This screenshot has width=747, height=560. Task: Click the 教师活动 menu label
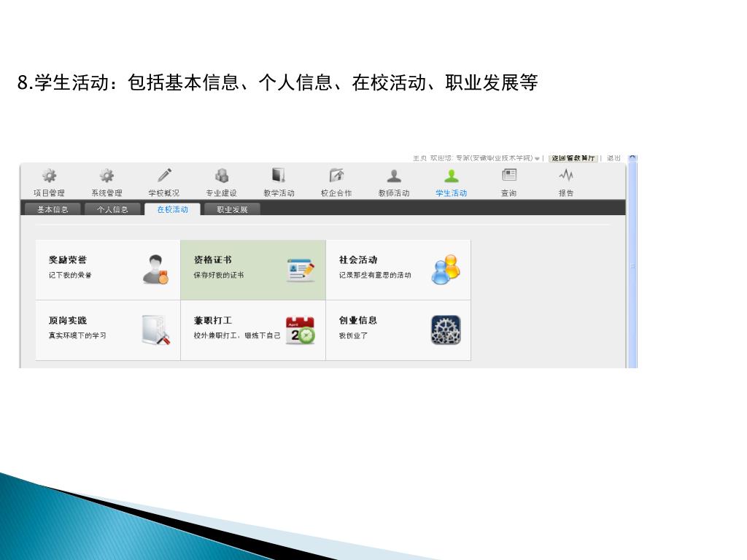point(394,192)
